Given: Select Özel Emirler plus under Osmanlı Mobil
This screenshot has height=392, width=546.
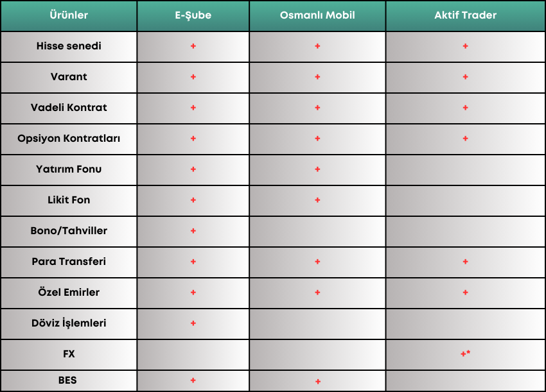Looking at the screenshot, I should tap(317, 292).
